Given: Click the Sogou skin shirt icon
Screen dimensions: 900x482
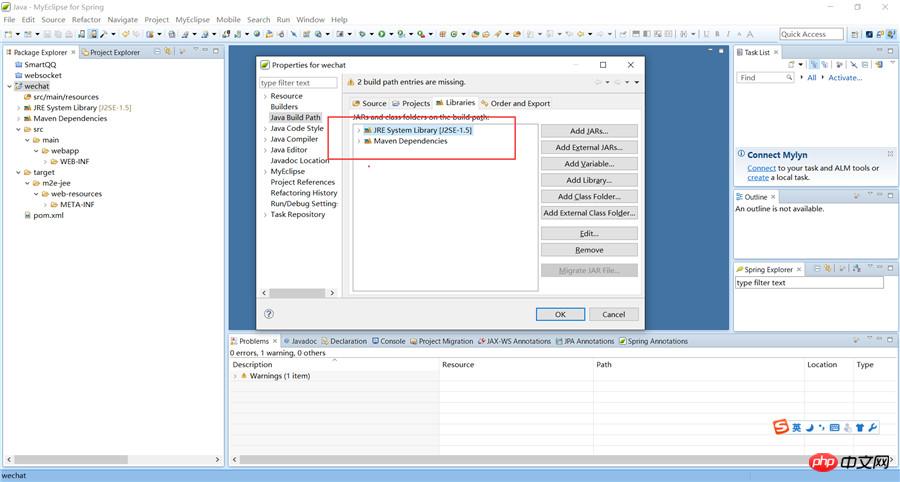Looking at the screenshot, I should (x=860, y=427).
